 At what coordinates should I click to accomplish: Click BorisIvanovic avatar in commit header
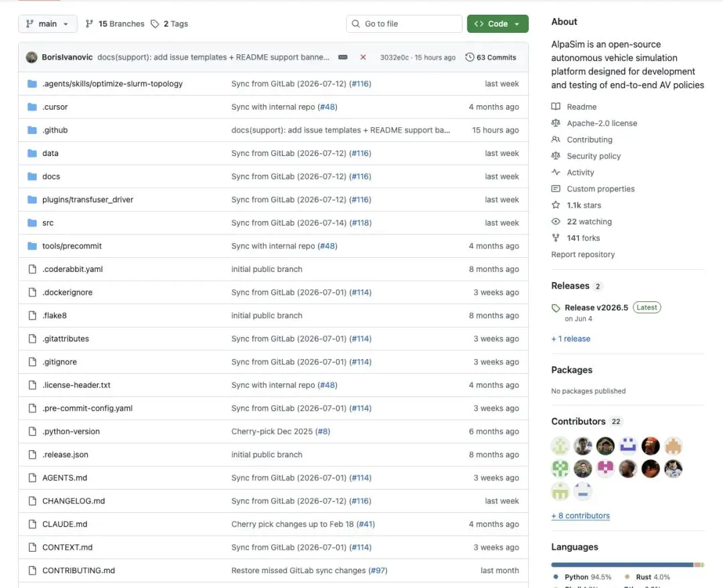32,57
